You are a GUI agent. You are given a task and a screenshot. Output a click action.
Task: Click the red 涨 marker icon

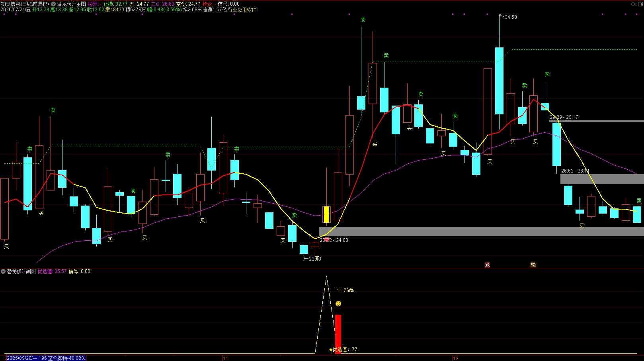(x=487, y=265)
